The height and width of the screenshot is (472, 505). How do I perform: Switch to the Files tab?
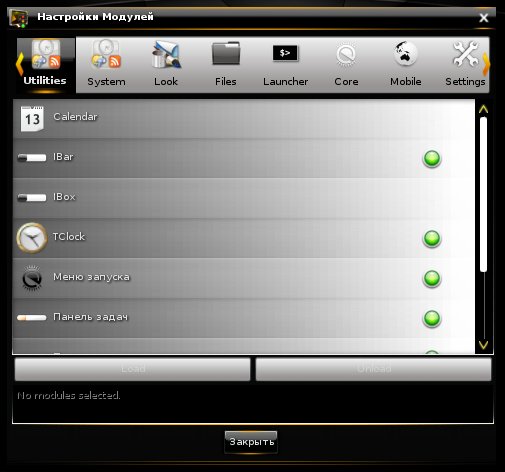click(x=226, y=65)
